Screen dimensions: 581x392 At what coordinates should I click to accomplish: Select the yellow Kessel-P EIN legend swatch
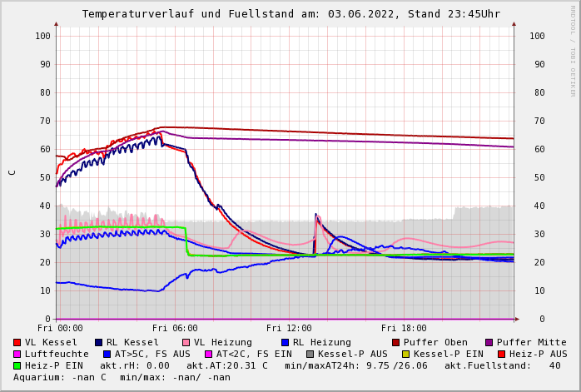click(x=405, y=354)
